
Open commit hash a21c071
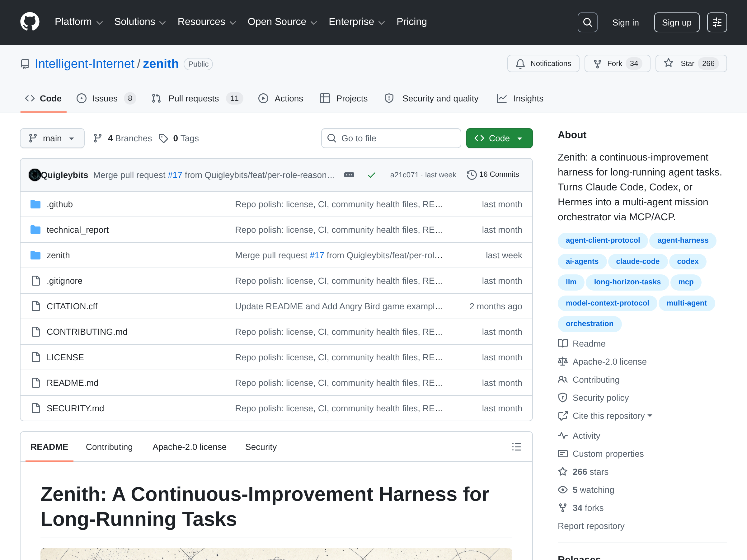click(x=404, y=175)
